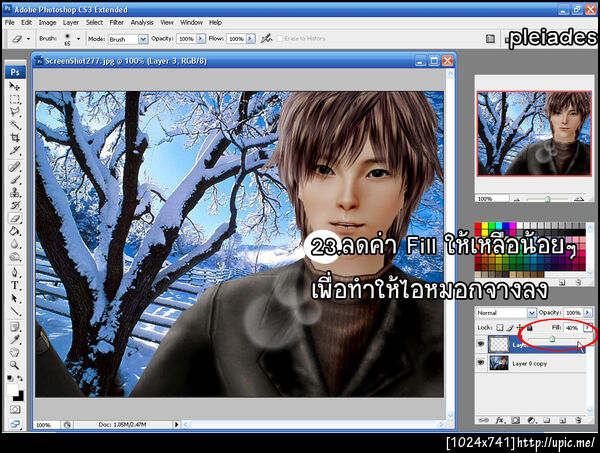Image resolution: width=600 pixels, height=453 pixels.
Task: Open the Brush preset picker arrow
Action: 78,39
